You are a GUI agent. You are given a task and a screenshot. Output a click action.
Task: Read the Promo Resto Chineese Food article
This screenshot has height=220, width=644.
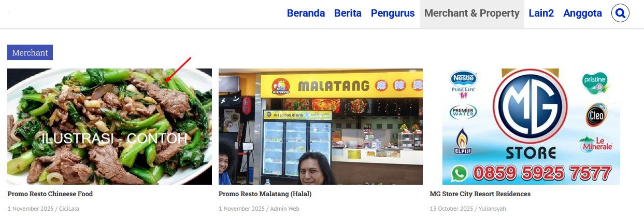click(x=50, y=194)
